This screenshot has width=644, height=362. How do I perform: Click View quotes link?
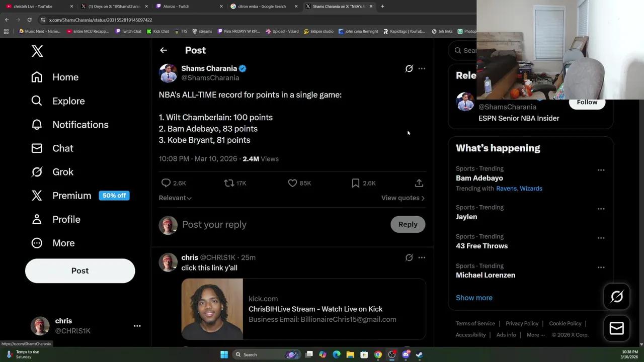[x=403, y=198]
